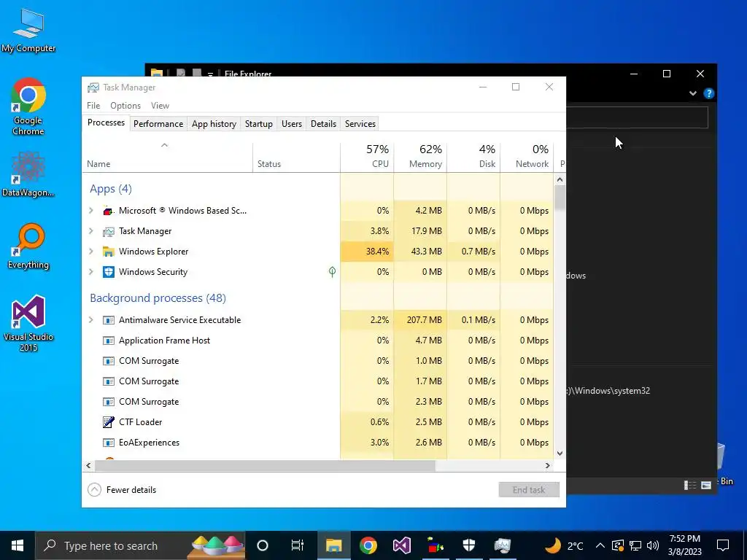Viewport: 747px width, 560px height.
Task: Expand the File Explorer ribbon chevron
Action: pyautogui.click(x=693, y=94)
